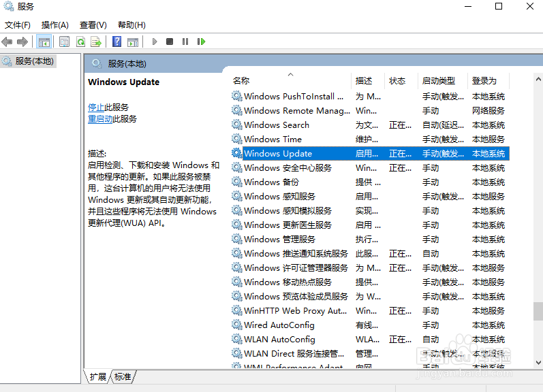Select the Windows 移动热点服务 row

370,282
